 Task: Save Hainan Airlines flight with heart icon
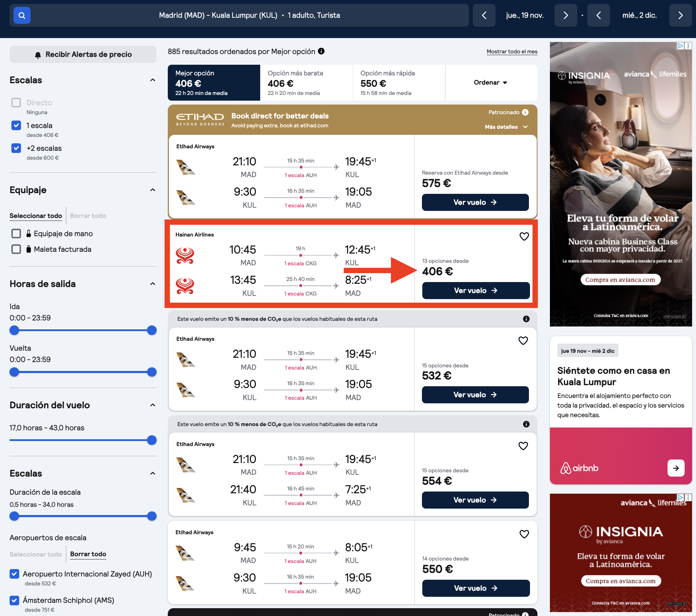[x=524, y=236]
